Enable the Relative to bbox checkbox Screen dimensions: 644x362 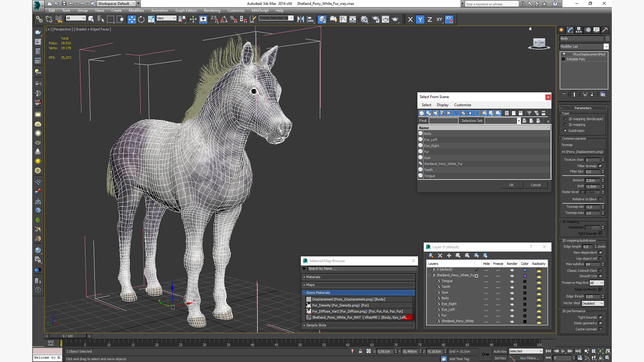click(x=600, y=199)
